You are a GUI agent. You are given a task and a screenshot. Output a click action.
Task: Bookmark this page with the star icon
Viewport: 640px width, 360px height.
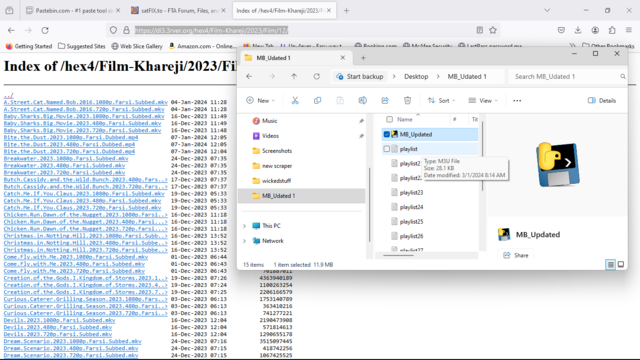click(x=493, y=30)
